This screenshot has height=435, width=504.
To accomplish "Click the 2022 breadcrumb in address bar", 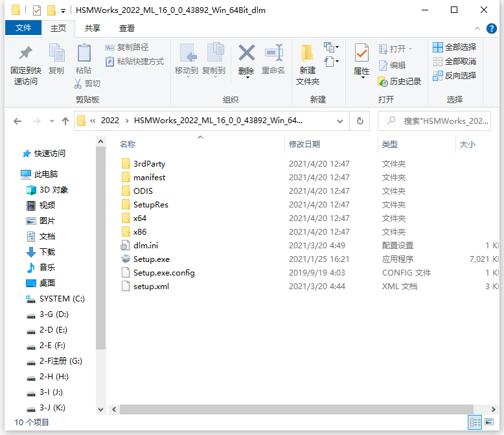I will click(110, 121).
